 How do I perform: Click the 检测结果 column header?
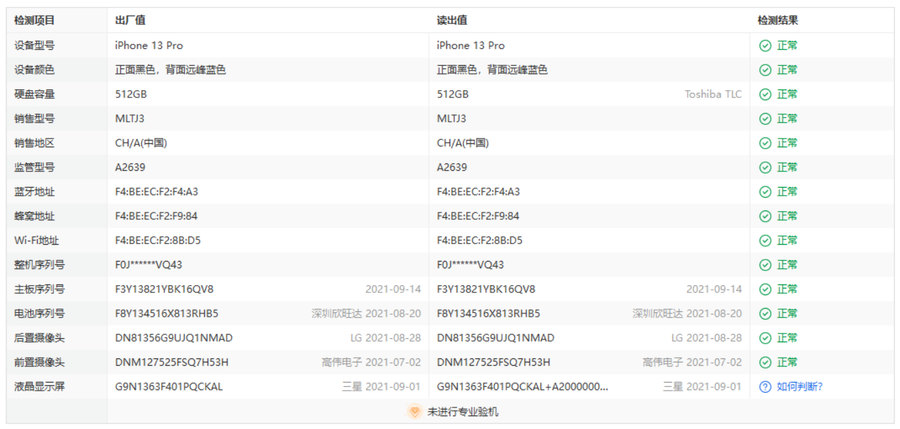tap(778, 21)
